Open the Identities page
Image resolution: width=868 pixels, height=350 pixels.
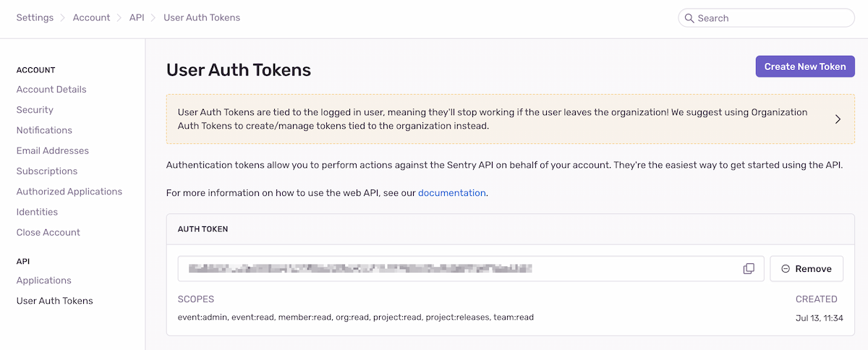pyautogui.click(x=37, y=212)
